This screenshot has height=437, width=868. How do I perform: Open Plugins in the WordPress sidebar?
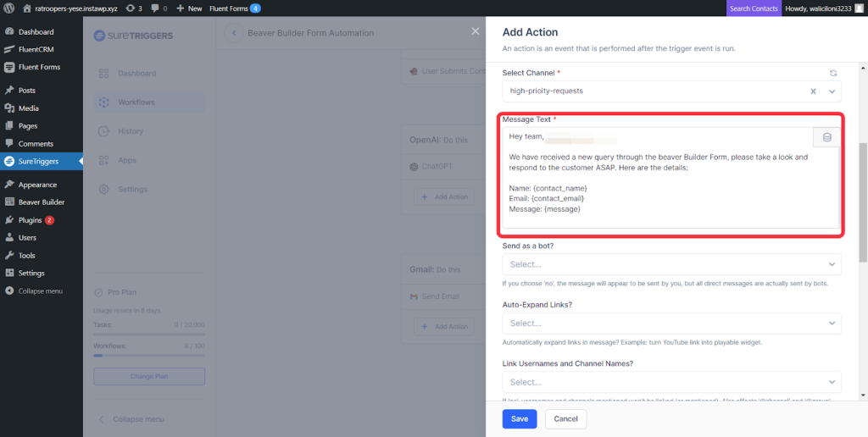click(x=31, y=220)
